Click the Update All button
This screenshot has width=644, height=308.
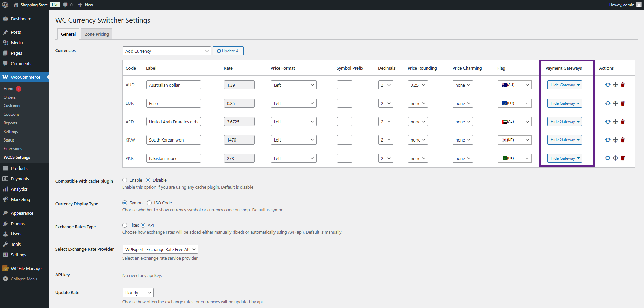[x=228, y=51]
